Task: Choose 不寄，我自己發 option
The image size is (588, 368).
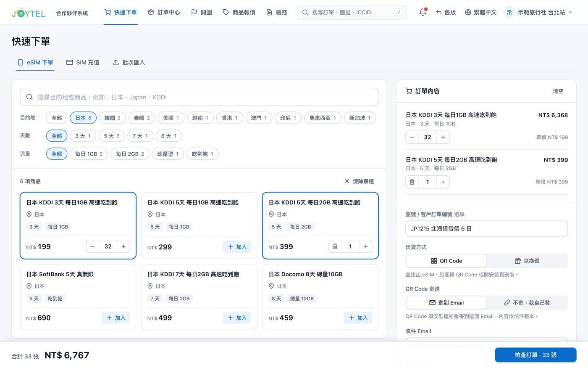Action: [x=527, y=302]
